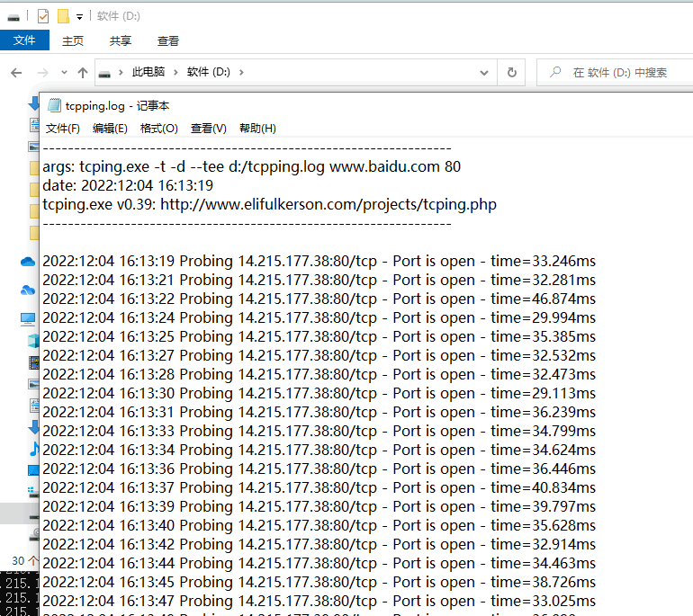Click log line with time=33.025ms
693x616 pixels.
pos(319,601)
